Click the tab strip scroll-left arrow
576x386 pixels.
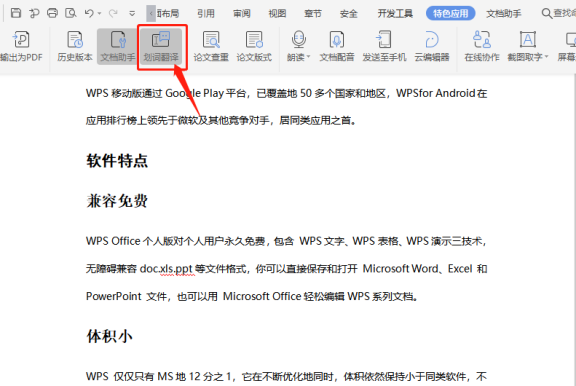(x=151, y=14)
